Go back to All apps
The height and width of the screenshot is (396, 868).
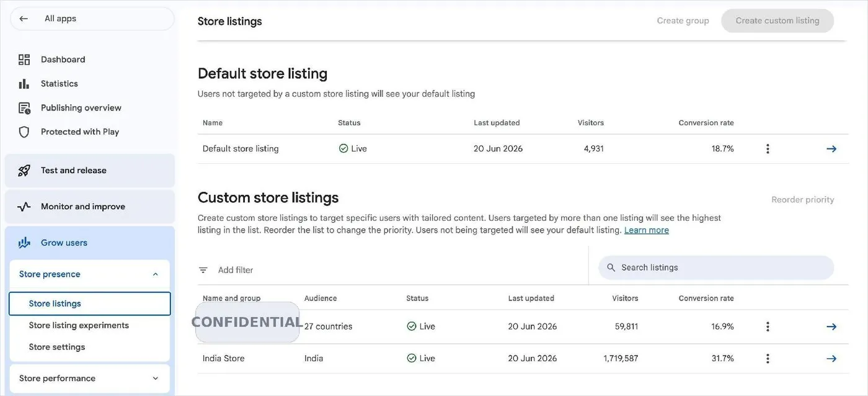click(92, 19)
